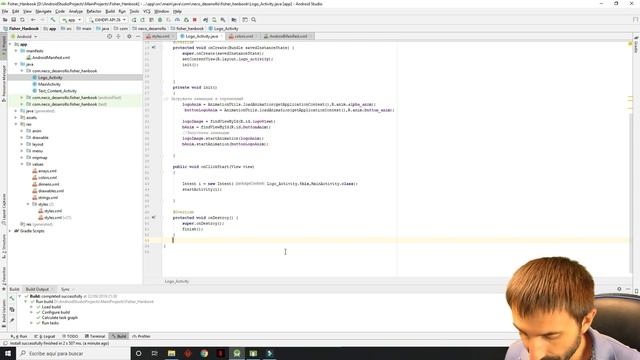Open the Help menu
640x360 pixels.
click(x=177, y=11)
